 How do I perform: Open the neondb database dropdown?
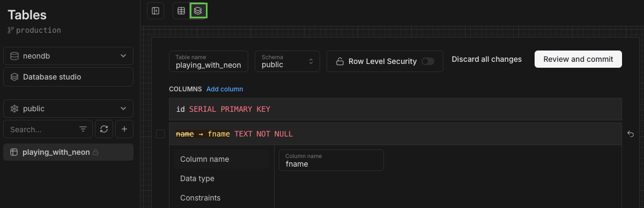pyautogui.click(x=69, y=56)
